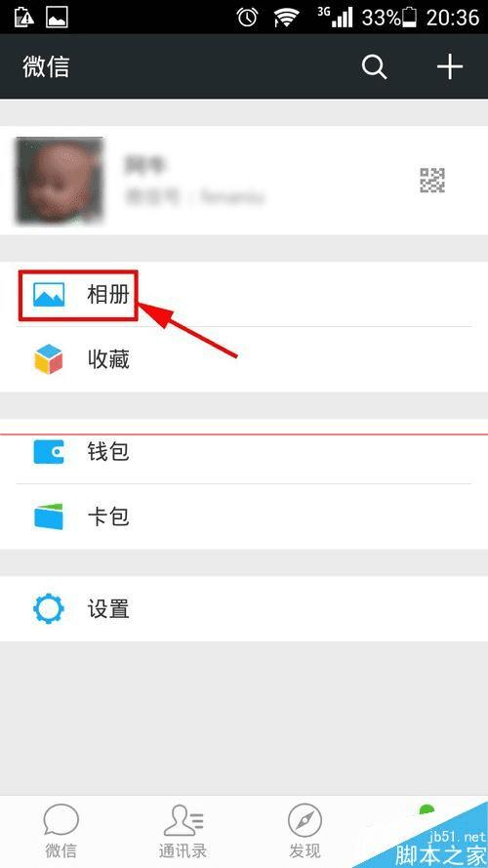This screenshot has width=488, height=868.
Task: Tap the 微信 title in header
Action: pyautogui.click(x=46, y=67)
